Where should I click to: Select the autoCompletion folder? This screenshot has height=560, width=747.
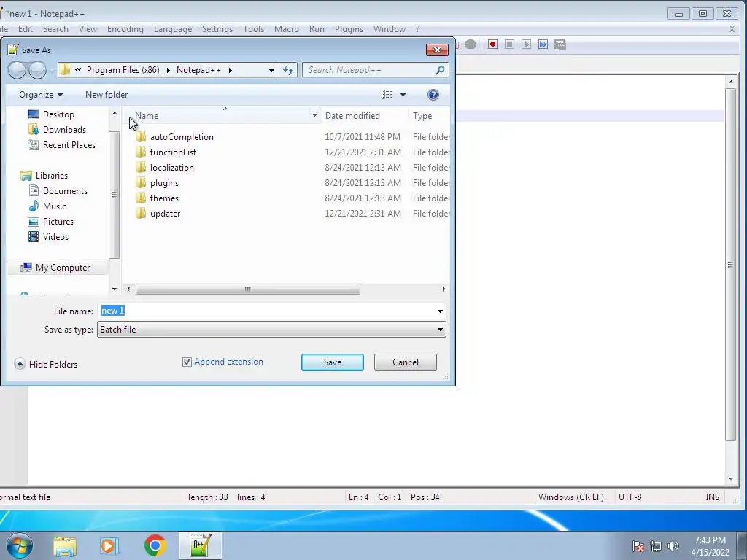click(182, 136)
